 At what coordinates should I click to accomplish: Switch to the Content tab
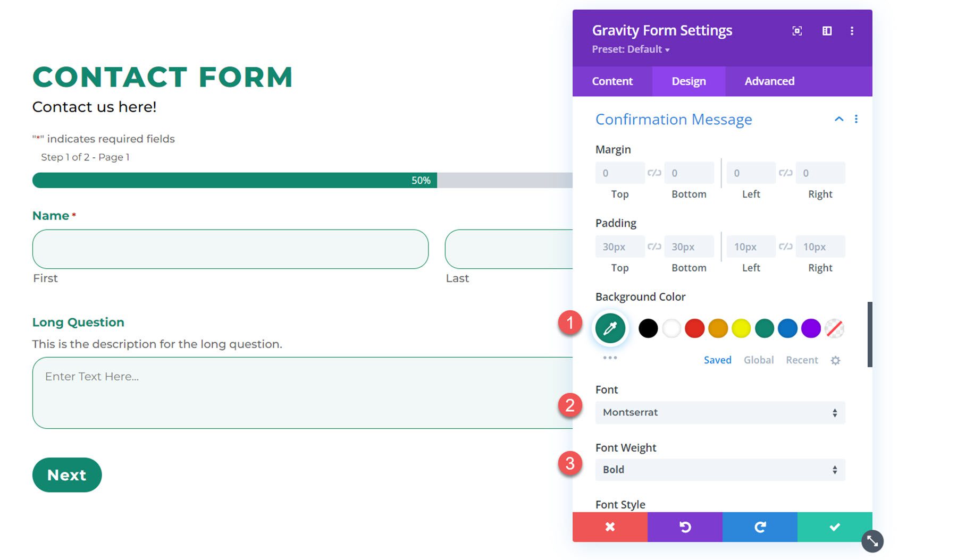pyautogui.click(x=612, y=81)
